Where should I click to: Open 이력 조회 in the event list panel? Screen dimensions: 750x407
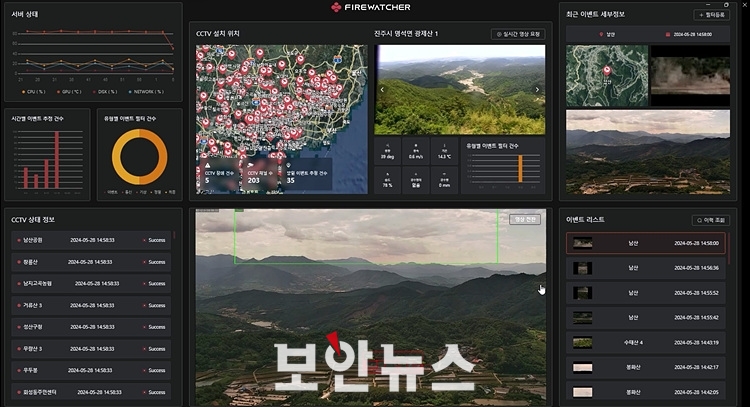point(711,219)
